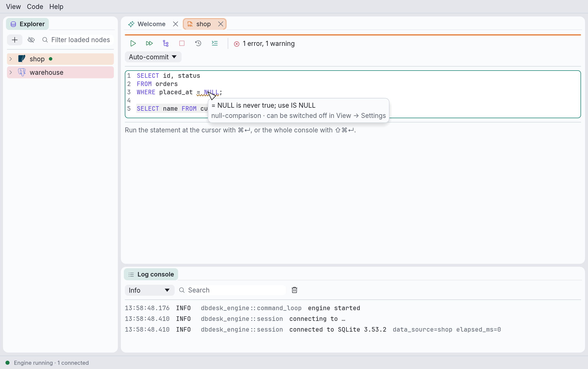
Task: Close the shop console tab
Action: 221,24
